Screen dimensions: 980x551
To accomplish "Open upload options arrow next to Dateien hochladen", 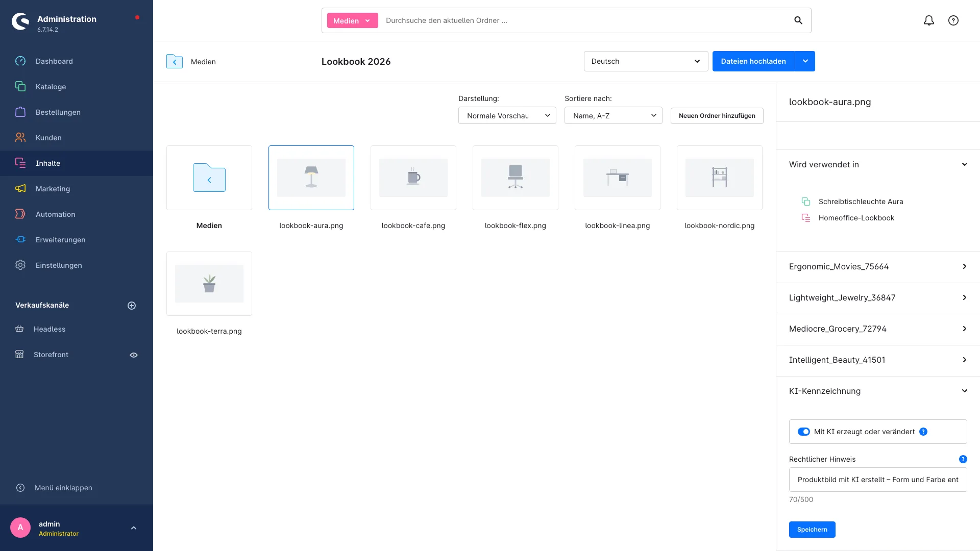I will [805, 61].
